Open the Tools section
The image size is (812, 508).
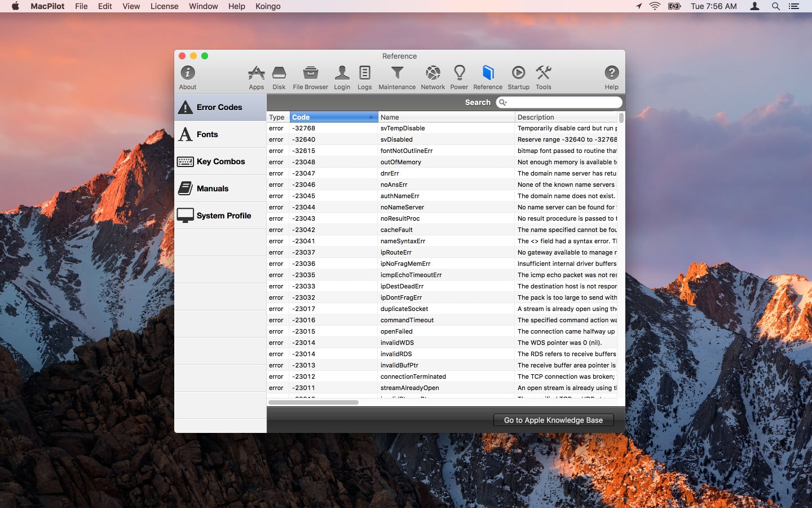click(543, 77)
